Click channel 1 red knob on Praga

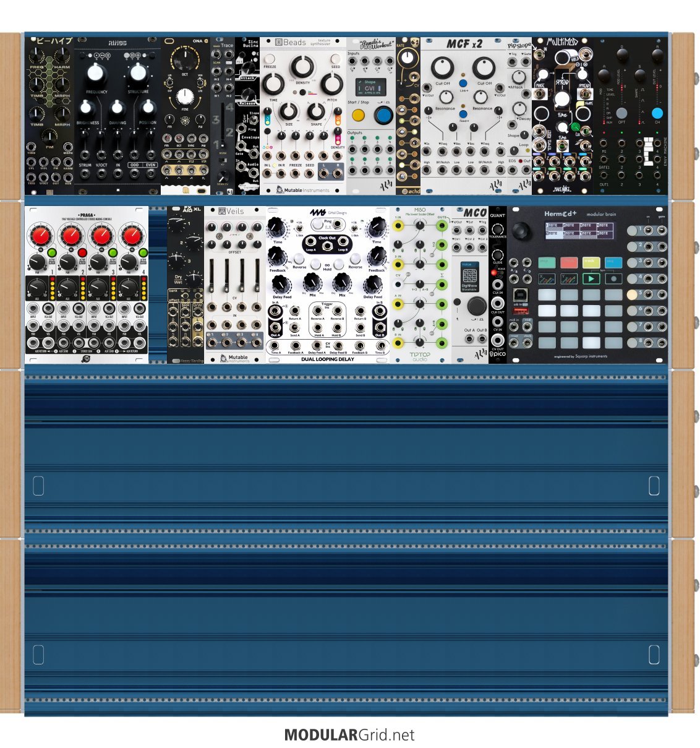(40, 236)
